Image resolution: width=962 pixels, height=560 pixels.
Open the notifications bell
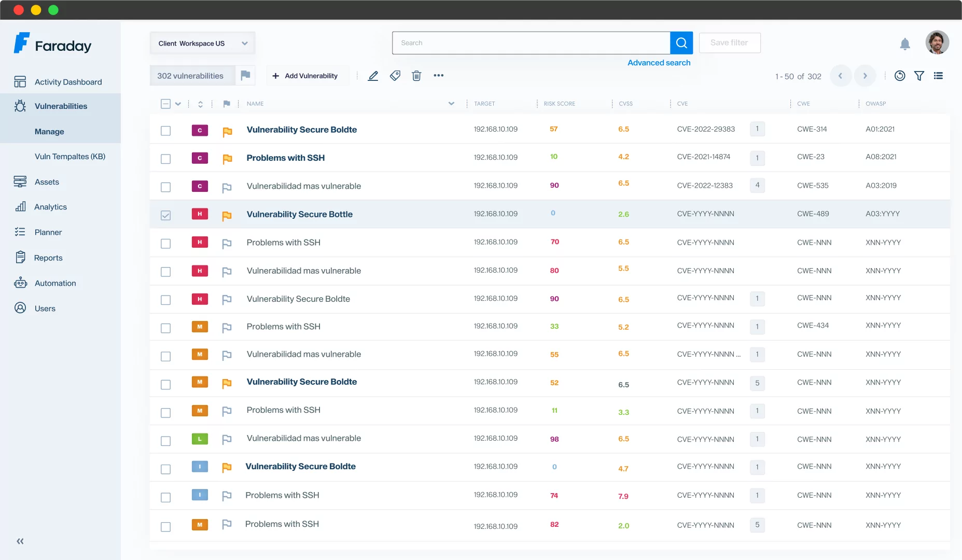point(905,44)
